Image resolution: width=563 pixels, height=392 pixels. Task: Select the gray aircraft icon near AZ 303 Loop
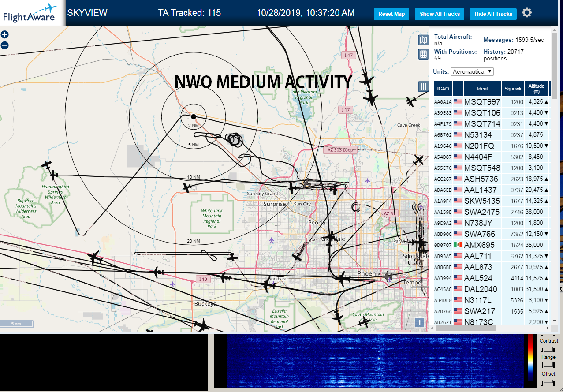tap(307, 183)
